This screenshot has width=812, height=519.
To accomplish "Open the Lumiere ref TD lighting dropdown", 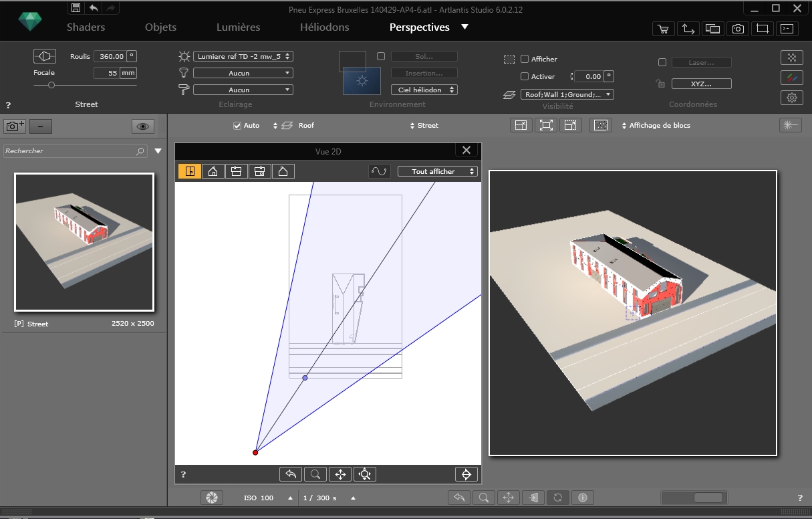I will (x=243, y=57).
